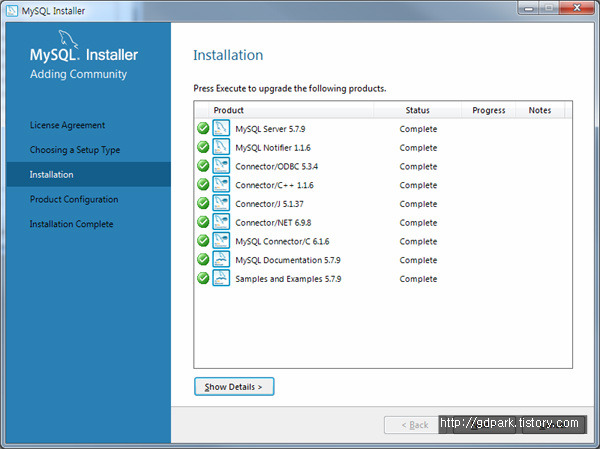The height and width of the screenshot is (449, 600).
Task: Click the Samples and Examples 5.7.9 product icon
Action: [221, 278]
